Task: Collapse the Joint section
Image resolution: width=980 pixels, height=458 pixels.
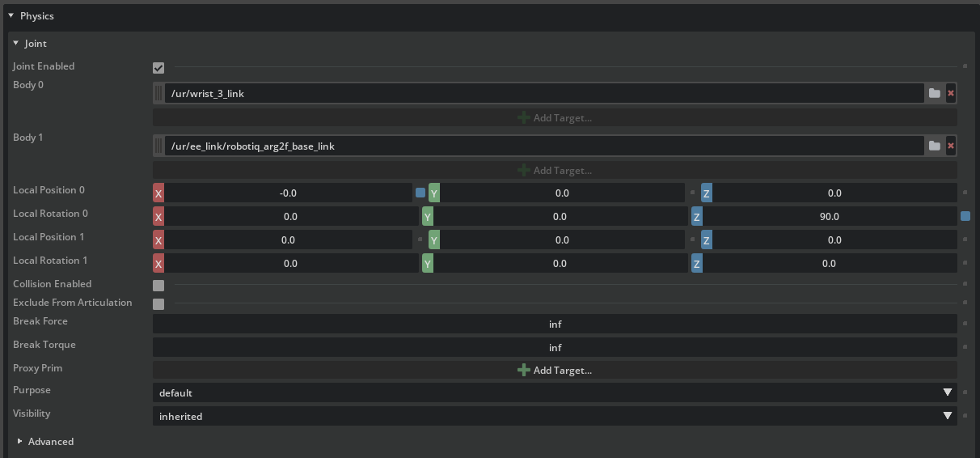Action: pos(15,43)
